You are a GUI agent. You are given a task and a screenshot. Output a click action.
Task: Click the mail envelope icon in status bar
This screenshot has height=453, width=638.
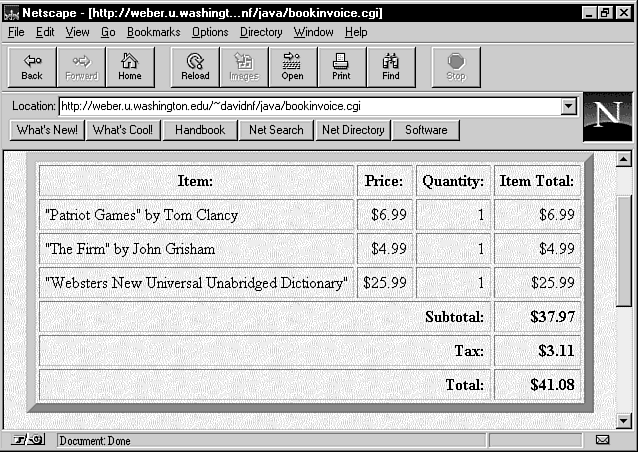tap(602, 440)
